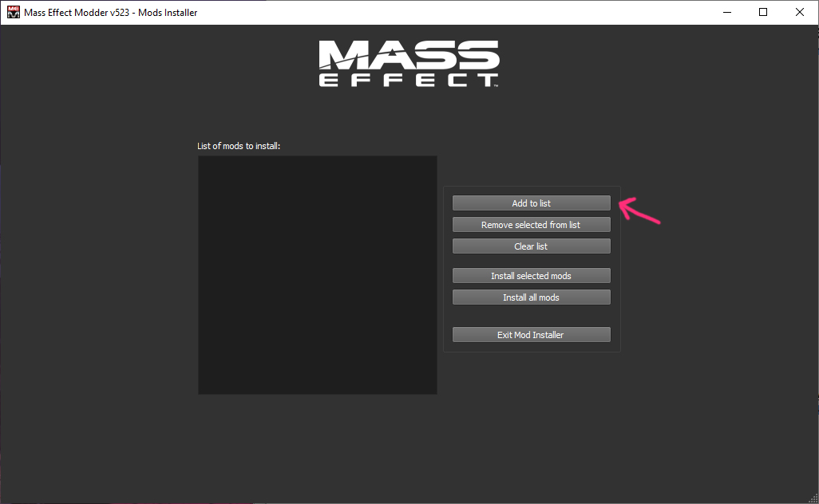Viewport: 819px width, 504px height.
Task: Start Install selected mods
Action: tap(531, 276)
